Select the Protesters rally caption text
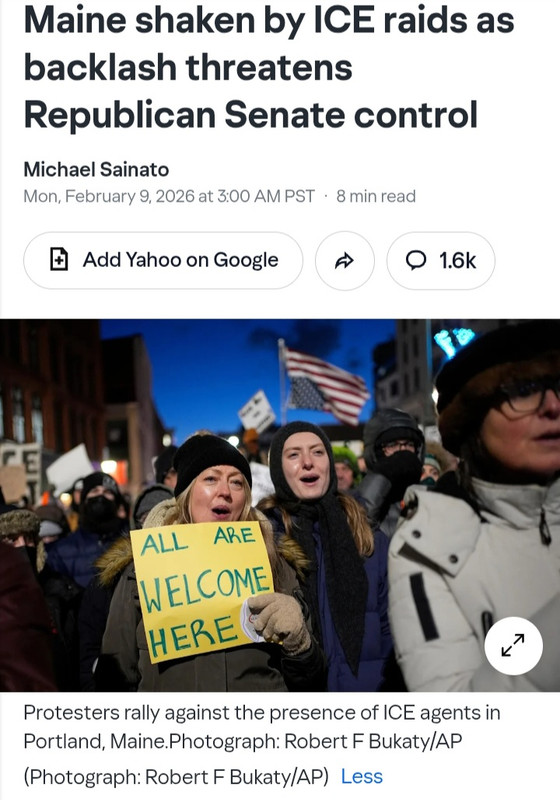Image resolution: width=560 pixels, height=800 pixels. tap(262, 726)
